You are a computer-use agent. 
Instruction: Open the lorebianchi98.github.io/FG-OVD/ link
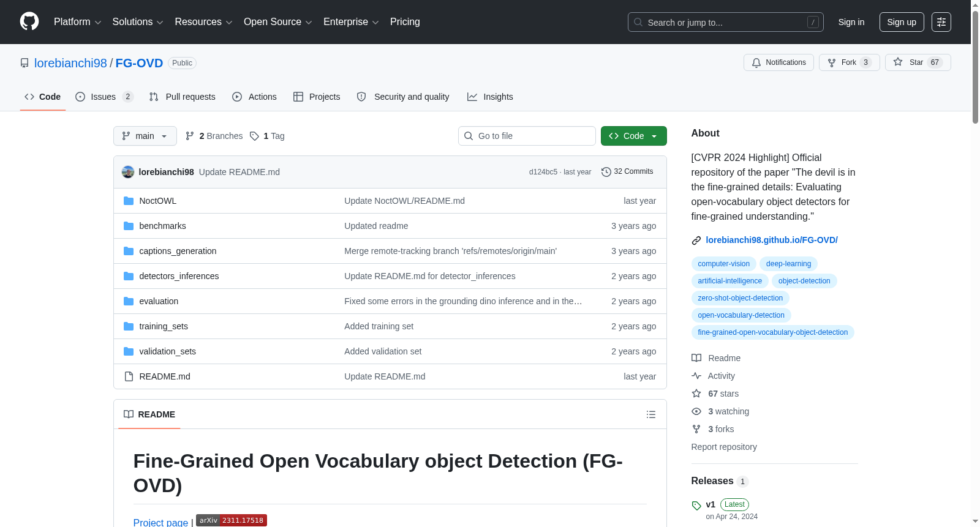pyautogui.click(x=772, y=240)
